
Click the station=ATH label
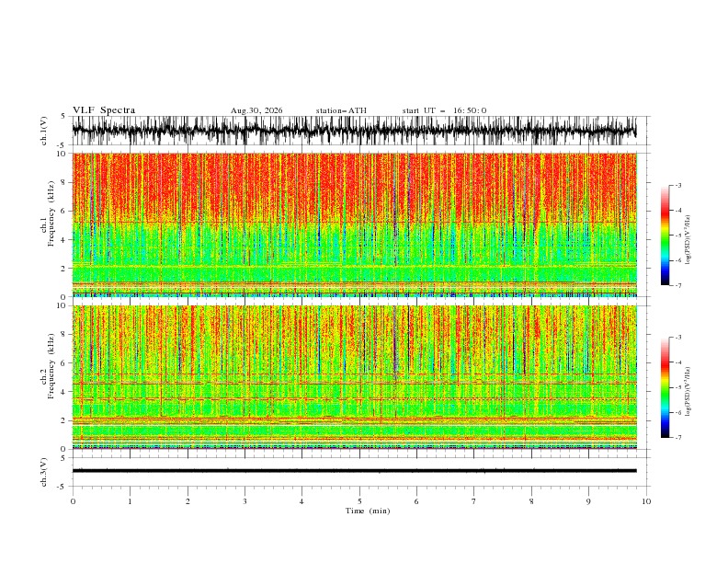[x=341, y=110]
